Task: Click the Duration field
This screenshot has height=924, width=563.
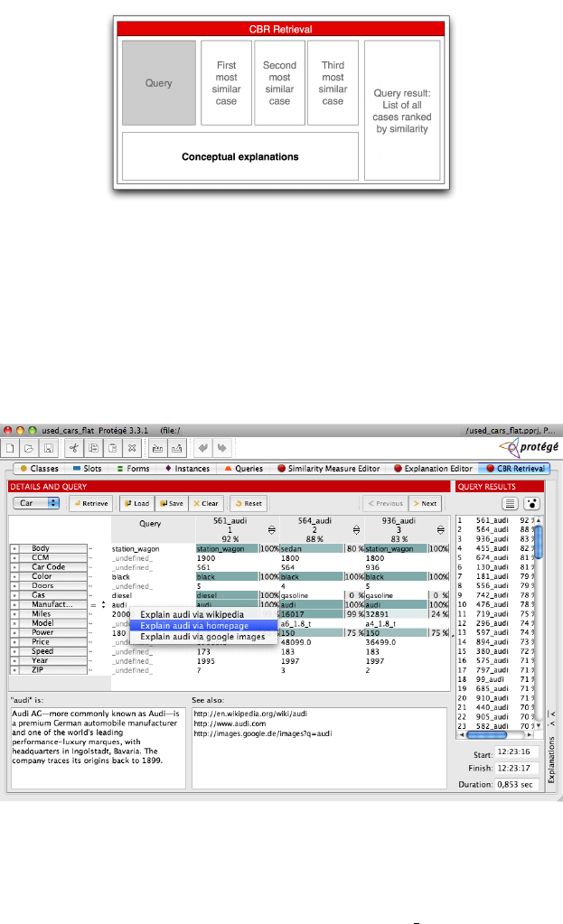Action: pos(517,784)
